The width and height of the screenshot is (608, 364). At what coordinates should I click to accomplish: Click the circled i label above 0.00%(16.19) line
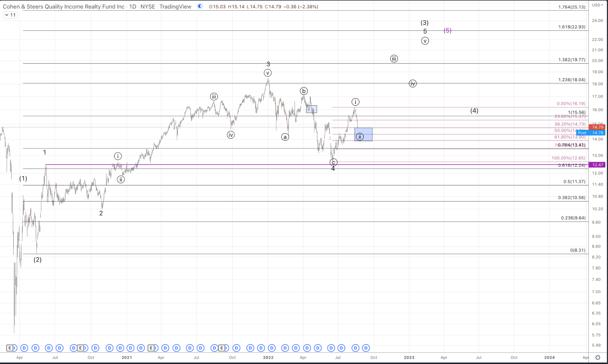(x=355, y=102)
